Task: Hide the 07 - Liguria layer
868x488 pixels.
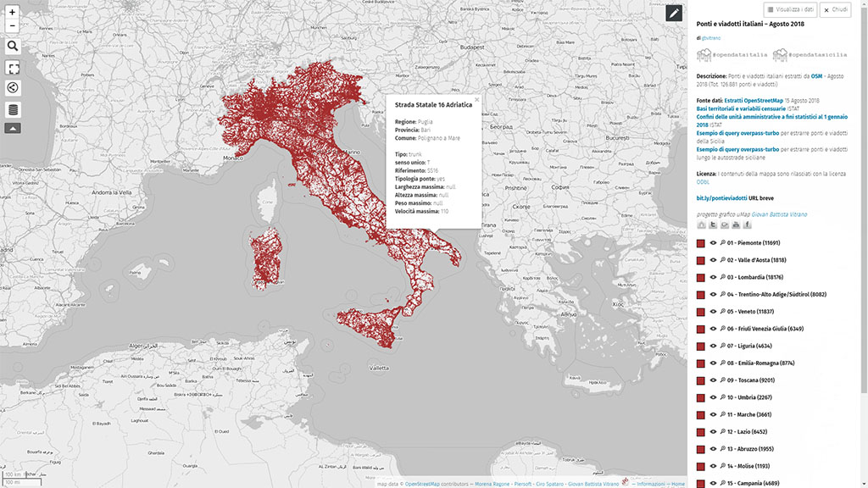Action: 713,346
